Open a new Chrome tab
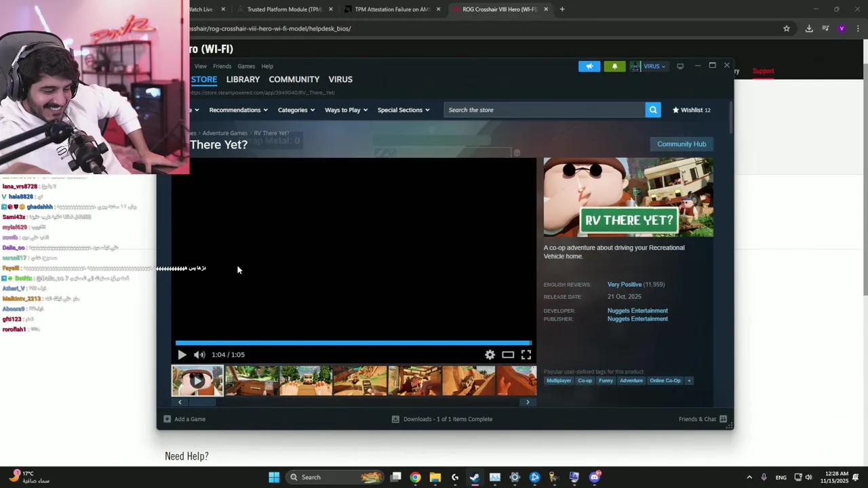 point(562,9)
